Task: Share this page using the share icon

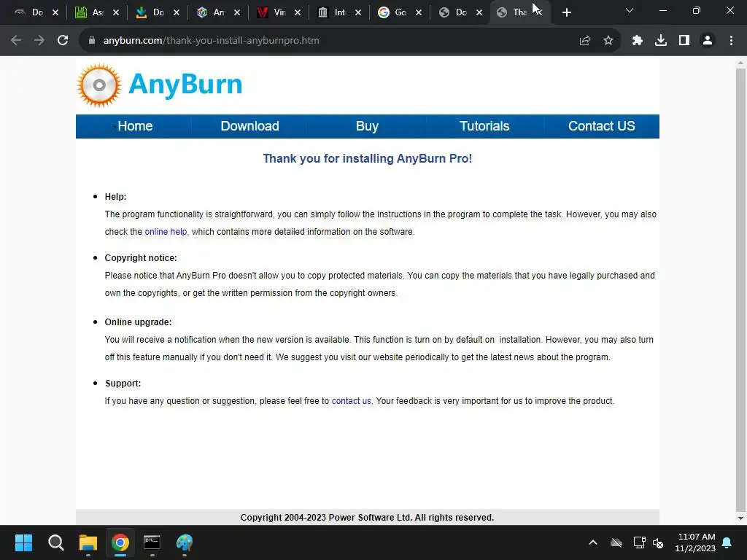Action: coord(585,41)
